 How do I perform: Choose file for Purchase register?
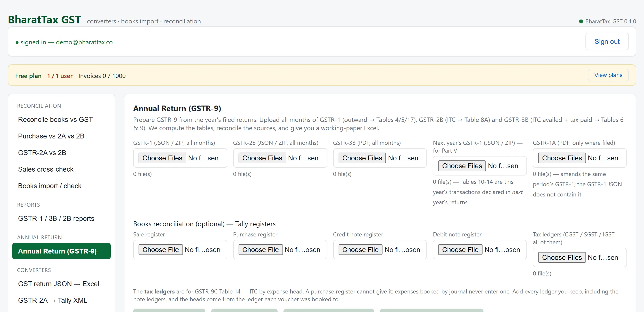tap(260, 250)
